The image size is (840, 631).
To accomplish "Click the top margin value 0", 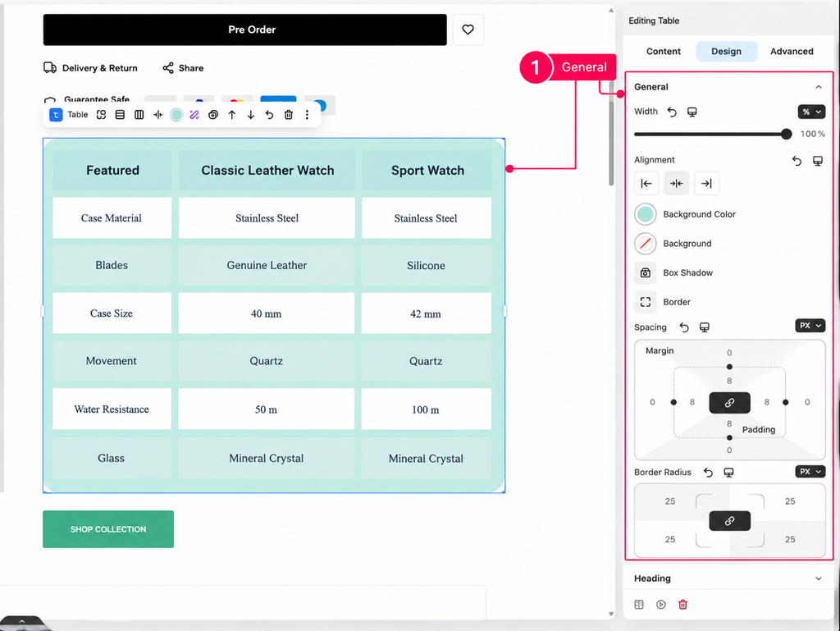I will pos(729,353).
